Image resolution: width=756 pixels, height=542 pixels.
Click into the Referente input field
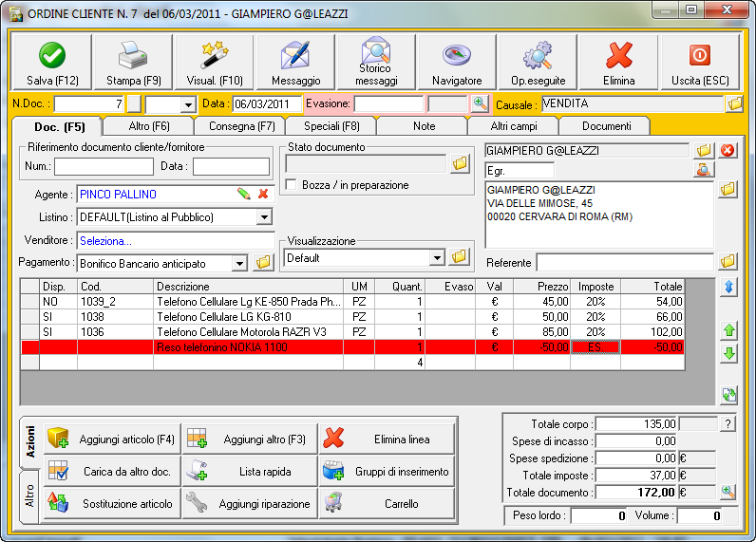tap(624, 262)
